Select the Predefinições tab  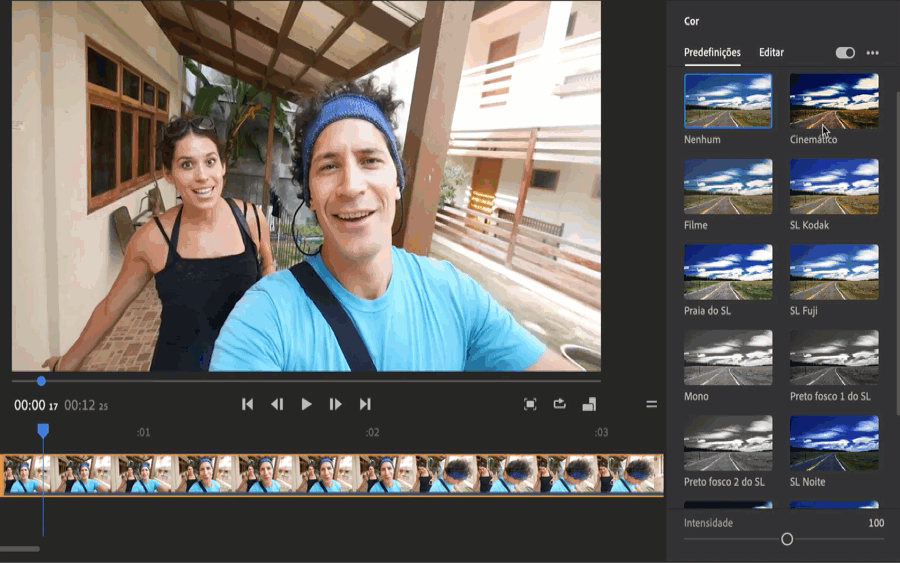pos(712,52)
